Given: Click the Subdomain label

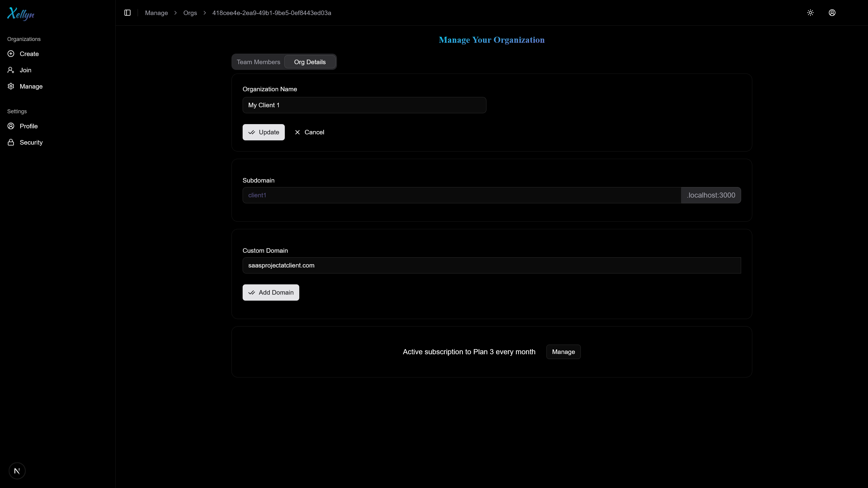Looking at the screenshot, I should pos(259,180).
